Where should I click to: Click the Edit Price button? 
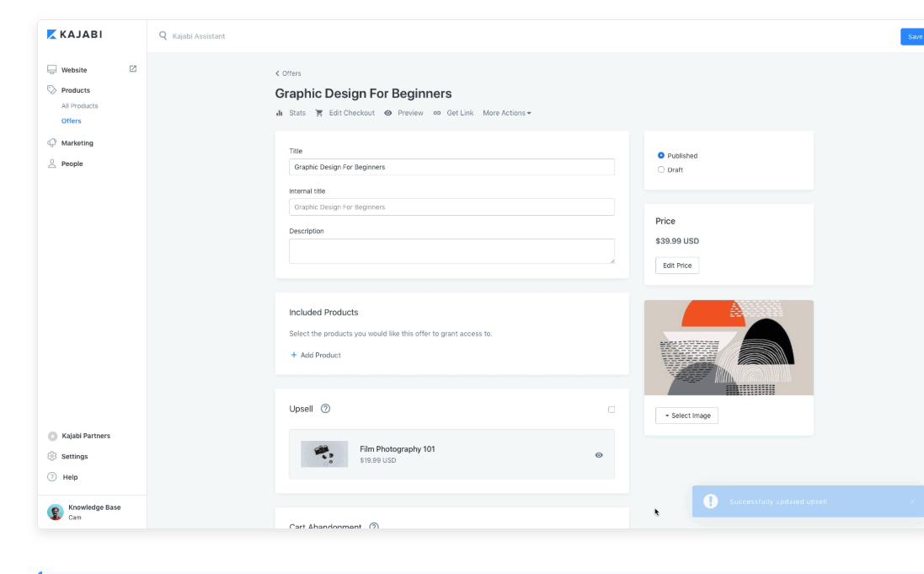[x=677, y=266]
